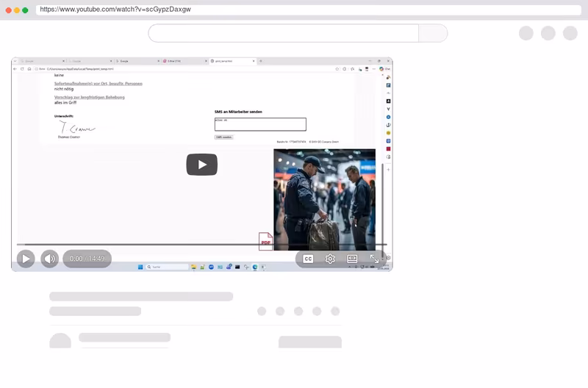Click the 'alles im Griff' text

point(65,102)
